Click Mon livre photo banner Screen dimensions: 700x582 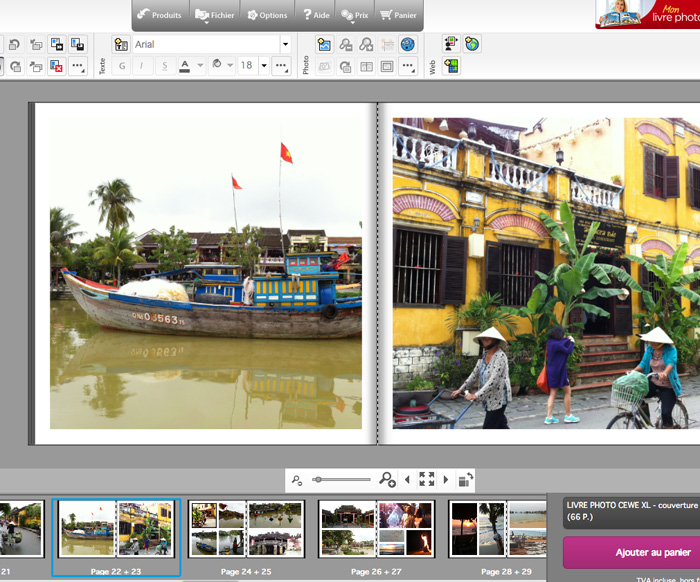(x=648, y=14)
